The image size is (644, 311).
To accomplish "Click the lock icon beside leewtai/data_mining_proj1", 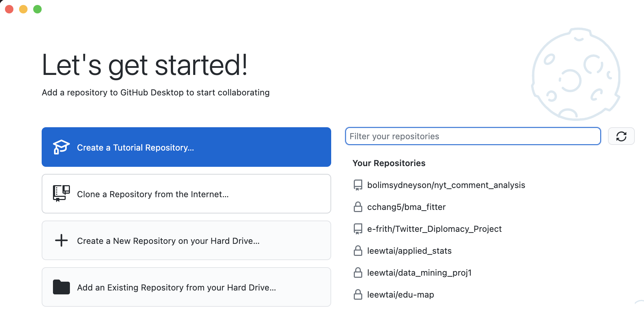I will (358, 272).
